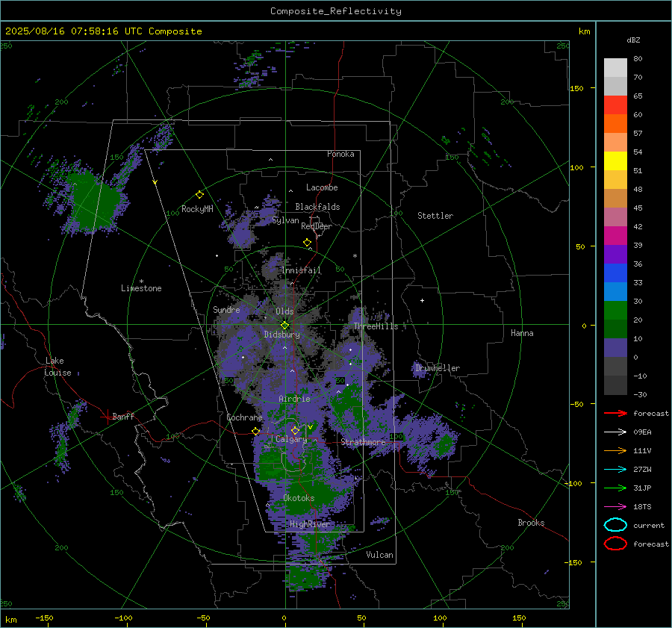The height and width of the screenshot is (628, 672).
Task: Click the red forecast arrow in legend
Action: 615,413
